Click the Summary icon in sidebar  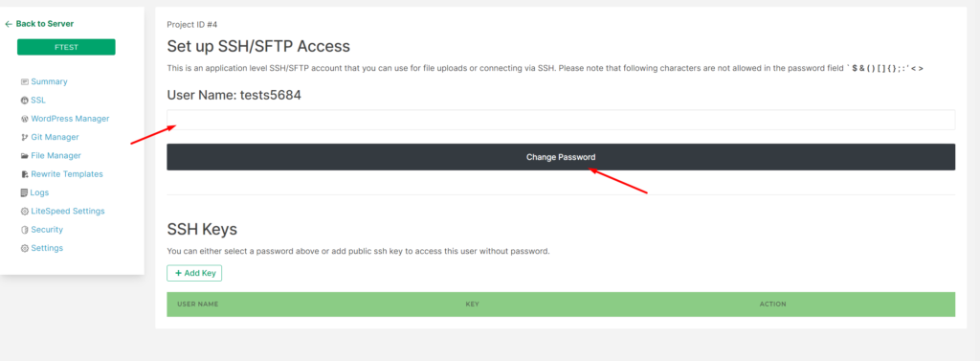[x=24, y=82]
